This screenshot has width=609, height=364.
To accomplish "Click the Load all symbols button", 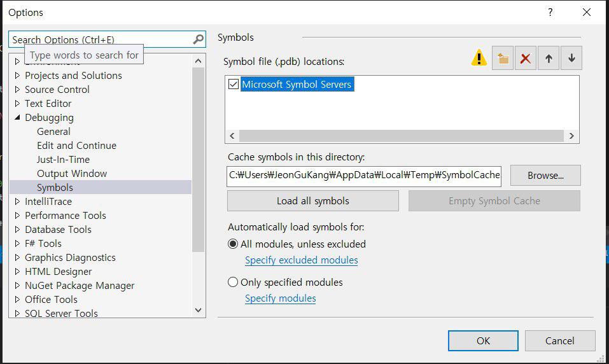I will point(313,201).
